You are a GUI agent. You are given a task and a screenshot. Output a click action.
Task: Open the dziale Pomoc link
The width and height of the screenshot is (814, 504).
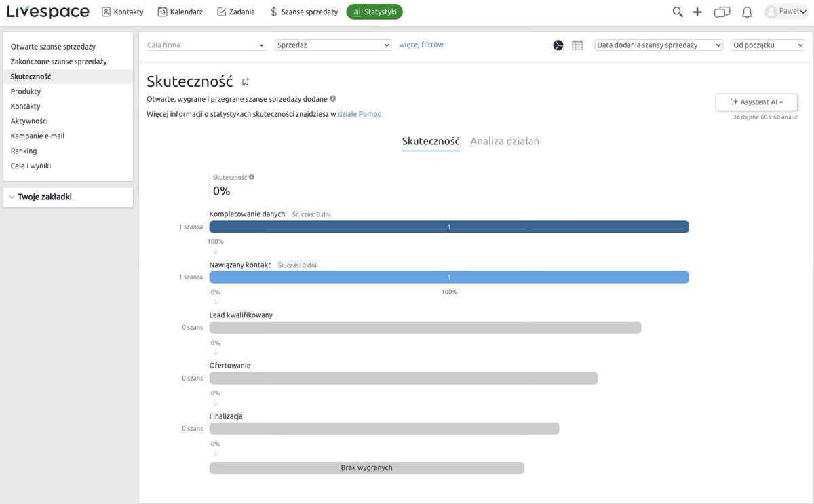[360, 114]
